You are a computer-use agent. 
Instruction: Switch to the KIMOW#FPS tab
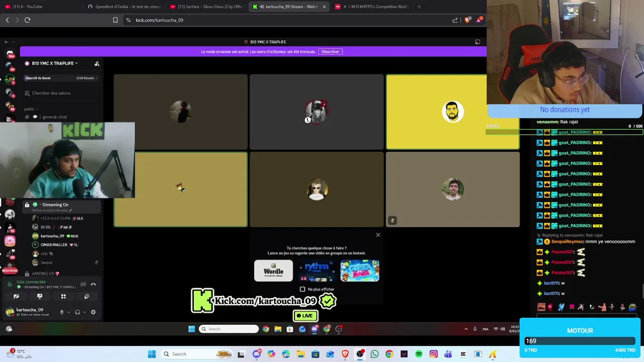tap(371, 7)
